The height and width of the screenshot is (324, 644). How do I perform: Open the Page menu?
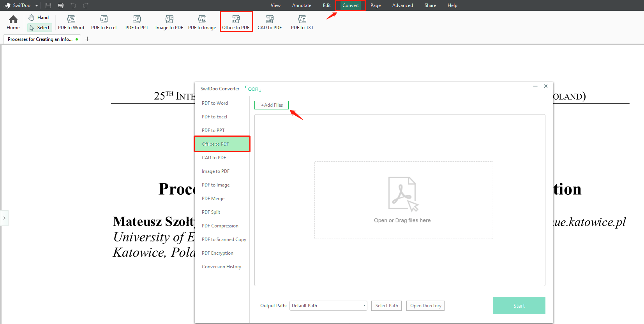pyautogui.click(x=376, y=5)
